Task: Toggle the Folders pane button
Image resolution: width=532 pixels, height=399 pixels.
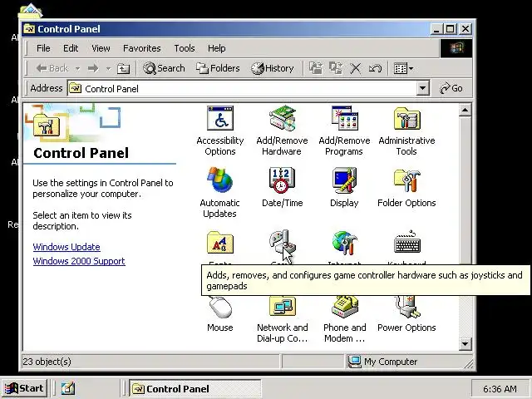Action: pos(218,68)
